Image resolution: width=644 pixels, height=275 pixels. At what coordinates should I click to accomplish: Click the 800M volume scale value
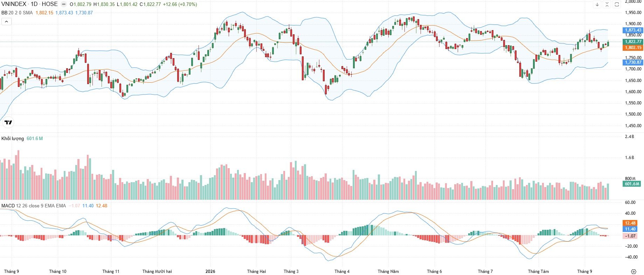coord(630,179)
